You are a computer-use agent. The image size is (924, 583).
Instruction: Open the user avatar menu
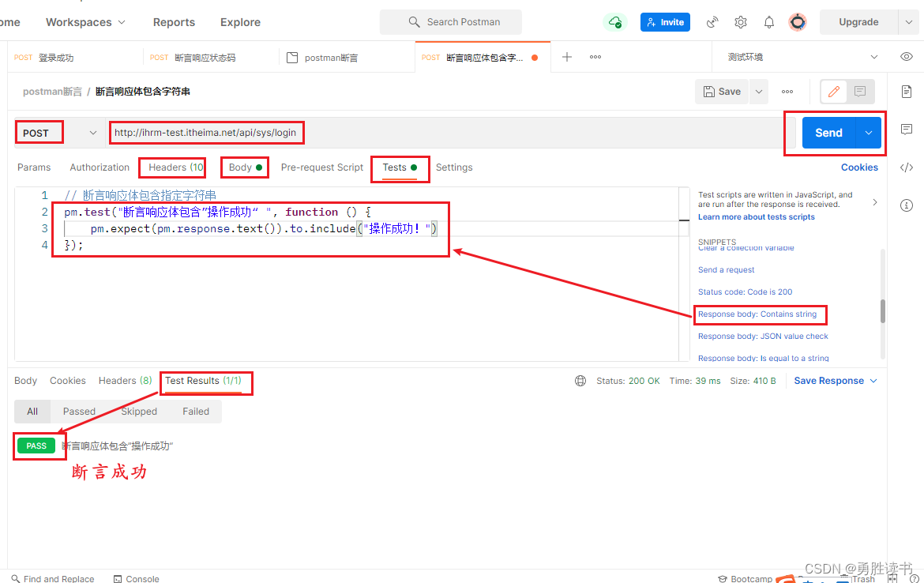click(798, 22)
